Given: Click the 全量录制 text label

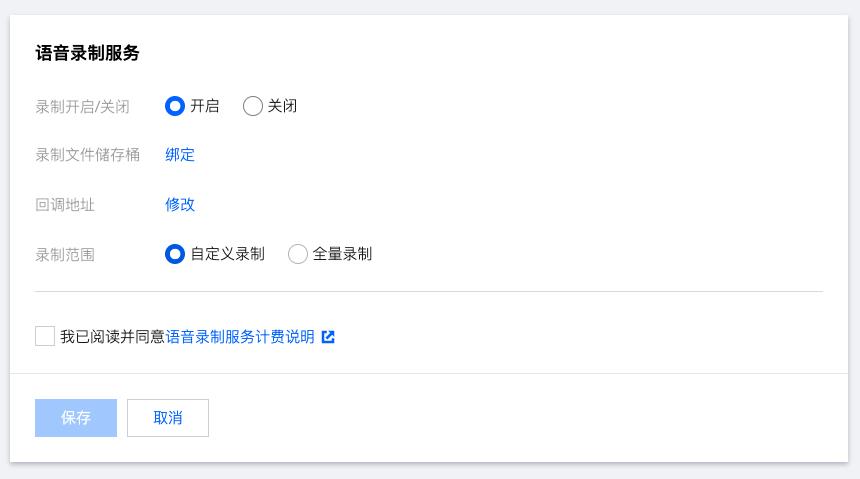Looking at the screenshot, I should point(342,254).
